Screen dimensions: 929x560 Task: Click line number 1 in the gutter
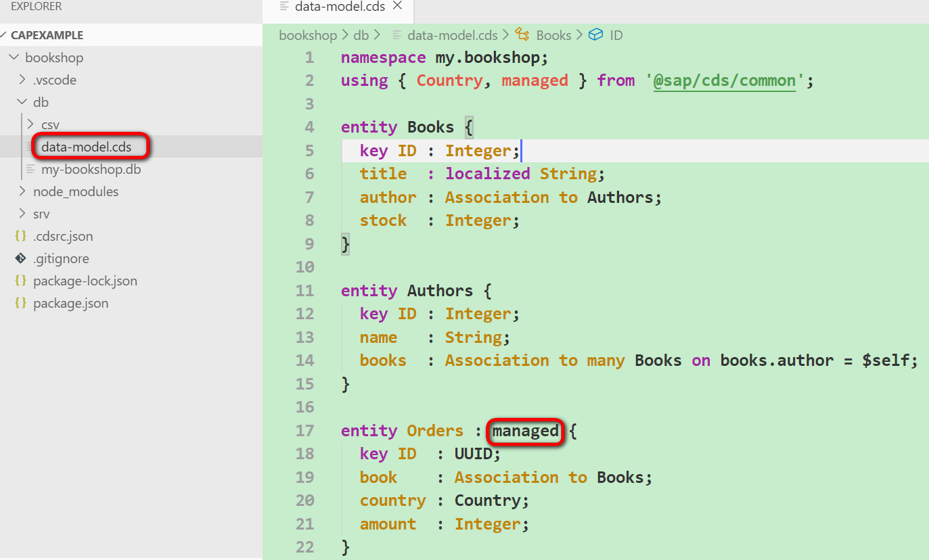[309, 57]
